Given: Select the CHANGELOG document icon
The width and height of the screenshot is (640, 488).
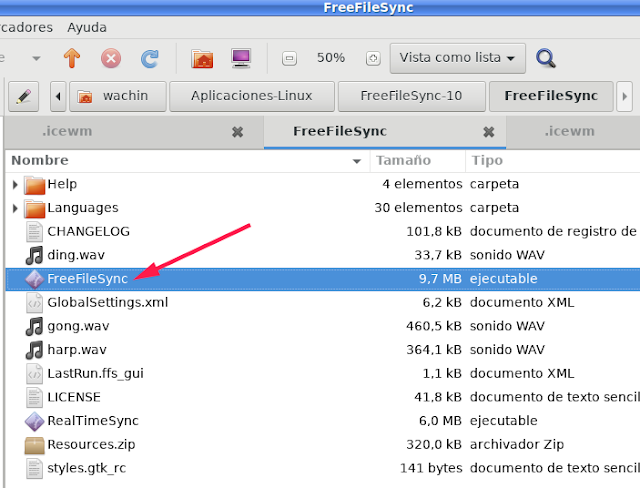Looking at the screenshot, I should [x=34, y=232].
